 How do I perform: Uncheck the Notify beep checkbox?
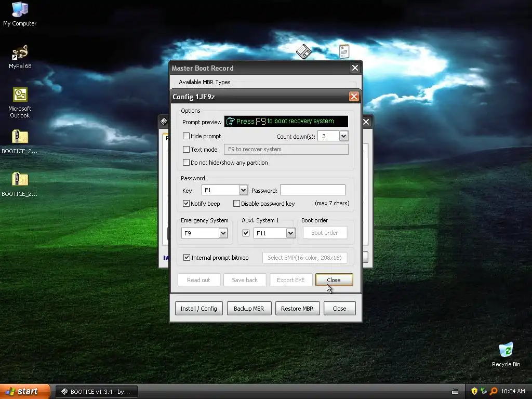187,204
